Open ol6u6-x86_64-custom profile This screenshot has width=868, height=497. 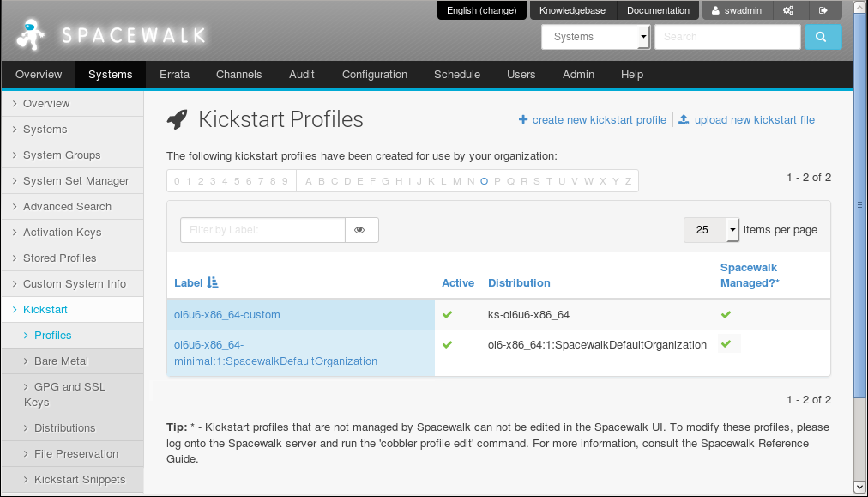[227, 315]
